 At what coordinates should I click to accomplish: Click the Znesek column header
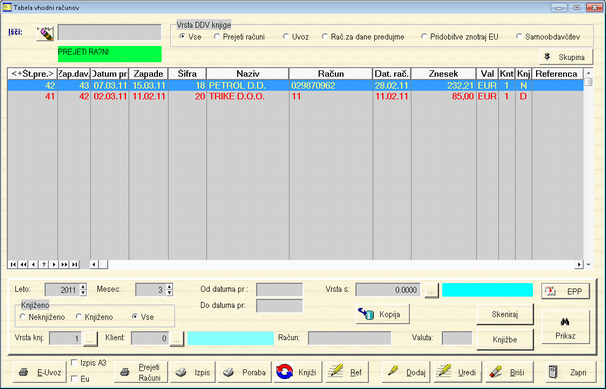click(x=443, y=73)
